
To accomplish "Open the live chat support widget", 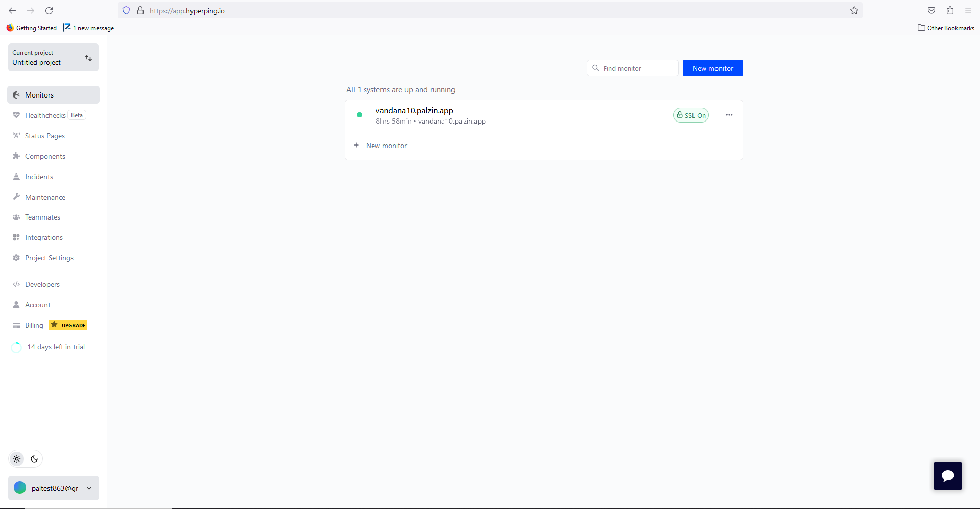I will pos(947,476).
